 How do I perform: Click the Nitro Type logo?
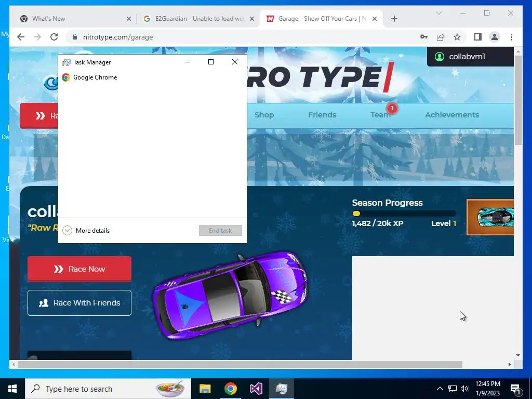pyautogui.click(x=320, y=77)
